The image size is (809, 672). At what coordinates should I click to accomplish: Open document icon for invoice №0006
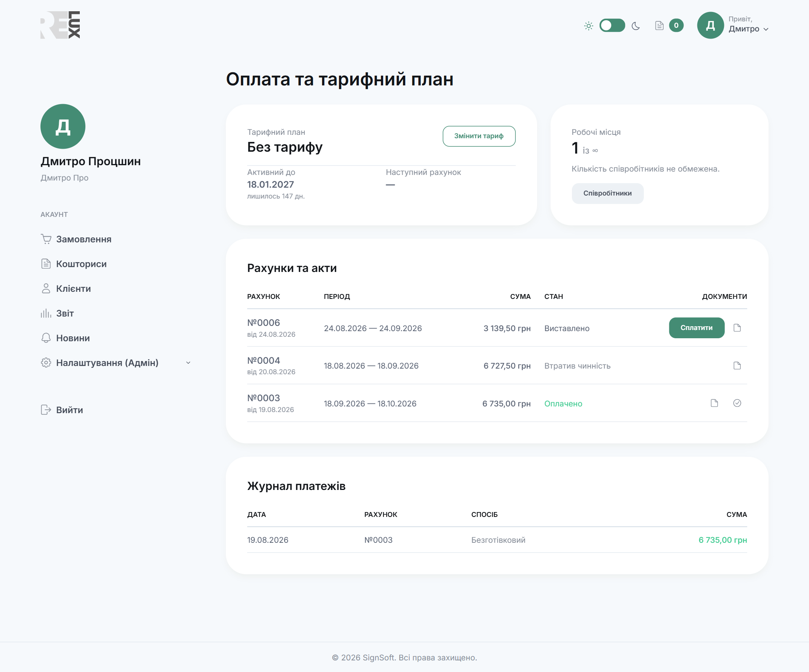737,327
